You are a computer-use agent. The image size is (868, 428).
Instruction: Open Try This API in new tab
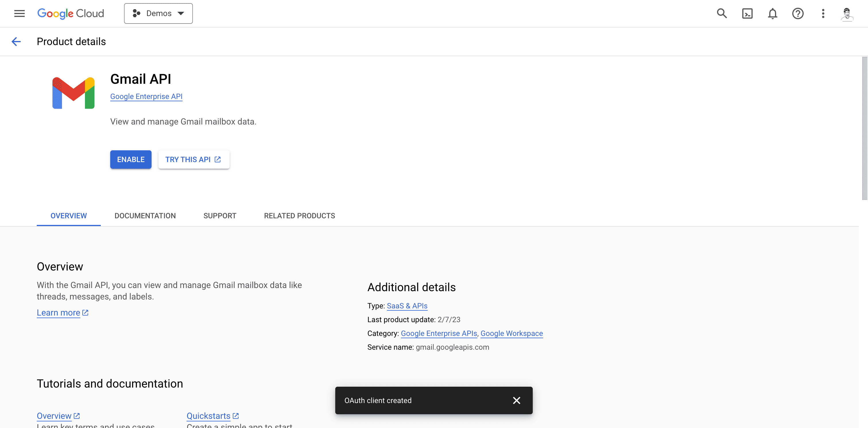[194, 159]
